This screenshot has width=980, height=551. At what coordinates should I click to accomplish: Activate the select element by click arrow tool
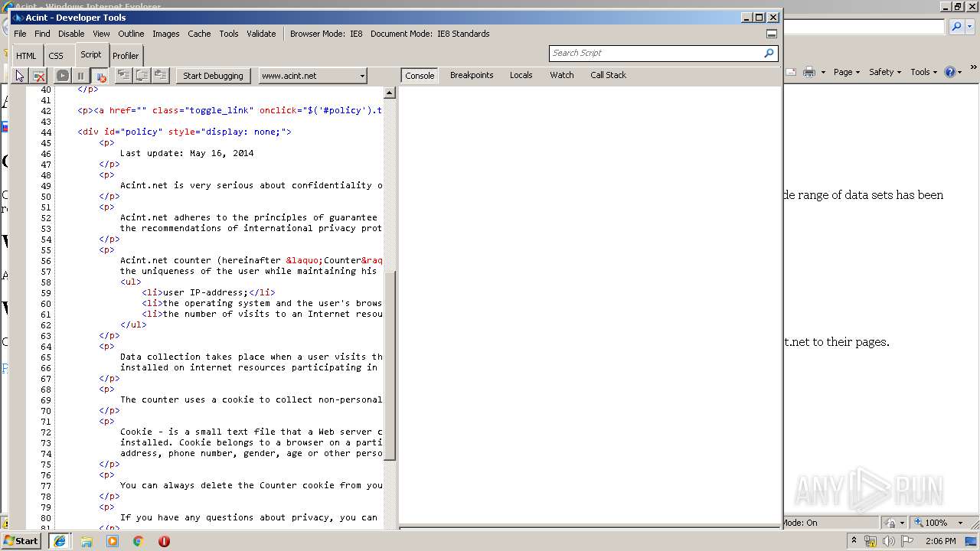click(20, 76)
